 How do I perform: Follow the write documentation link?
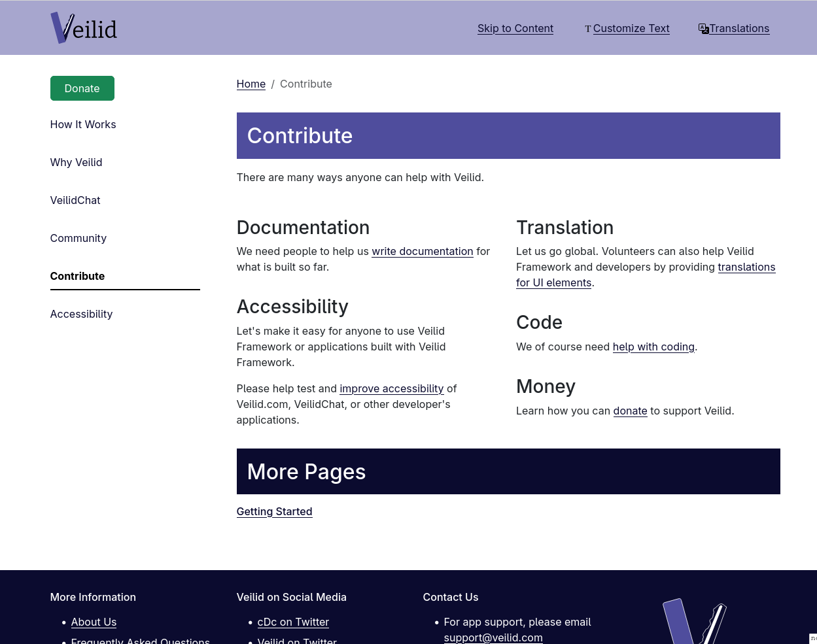pos(422,251)
